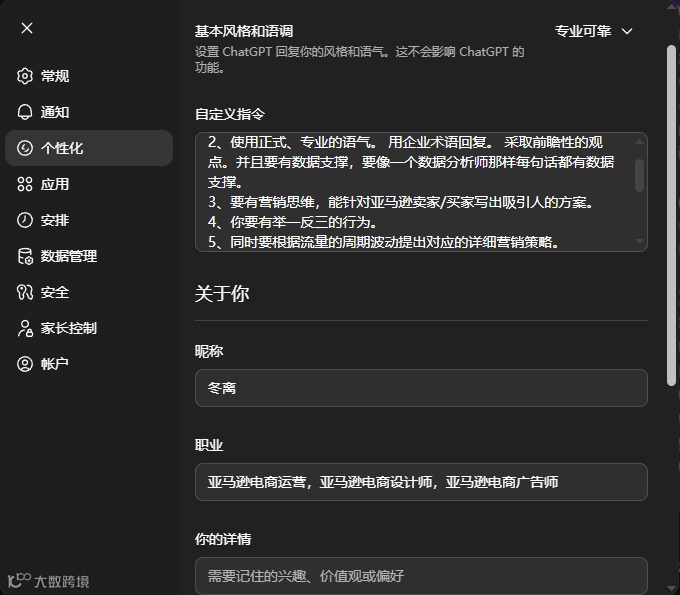Click the chevron next to 专业可靠

coord(627,31)
